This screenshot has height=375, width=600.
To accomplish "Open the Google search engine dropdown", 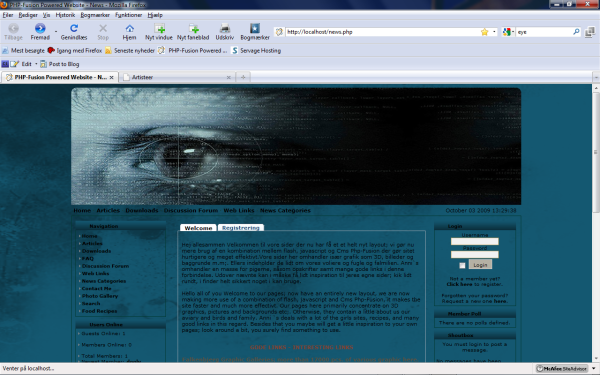I will pos(508,32).
